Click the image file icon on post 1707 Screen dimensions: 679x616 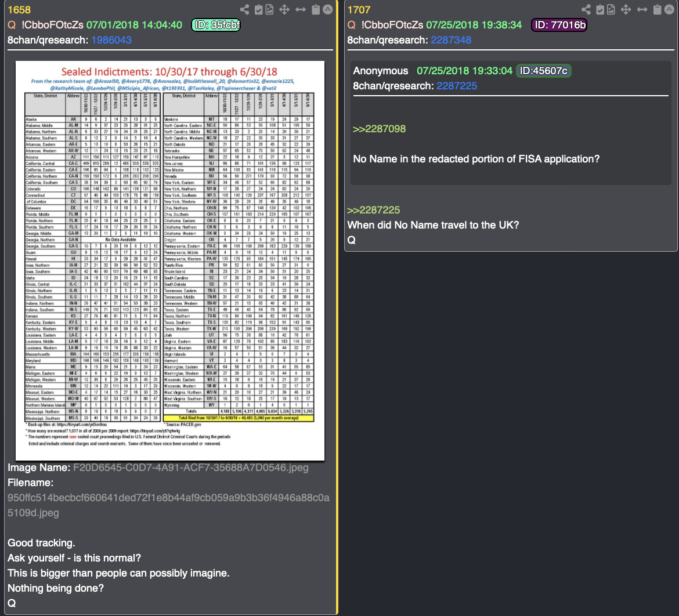(x=611, y=9)
